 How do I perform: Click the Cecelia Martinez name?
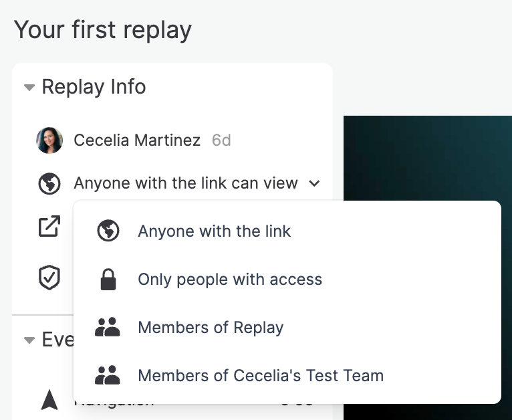click(x=137, y=140)
